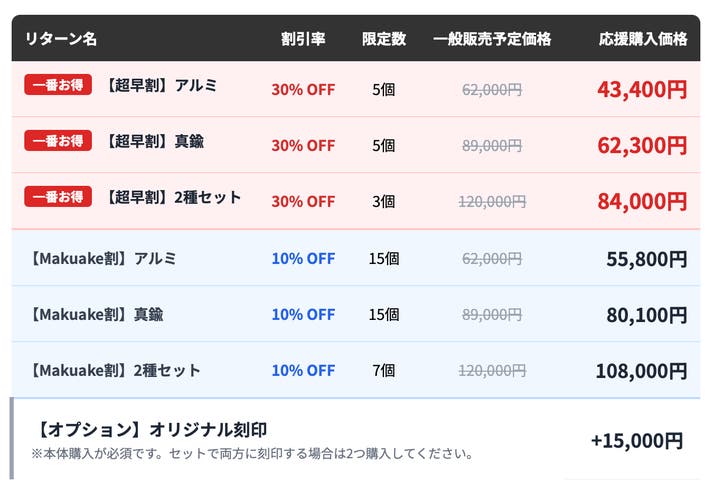Click the struck-through 120,000円 in the 超早割 row
Screen dimensions: 712x491
tap(492, 201)
